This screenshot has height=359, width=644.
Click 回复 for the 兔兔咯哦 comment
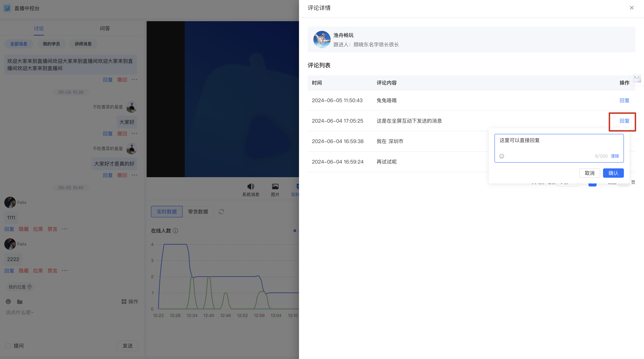pos(624,100)
